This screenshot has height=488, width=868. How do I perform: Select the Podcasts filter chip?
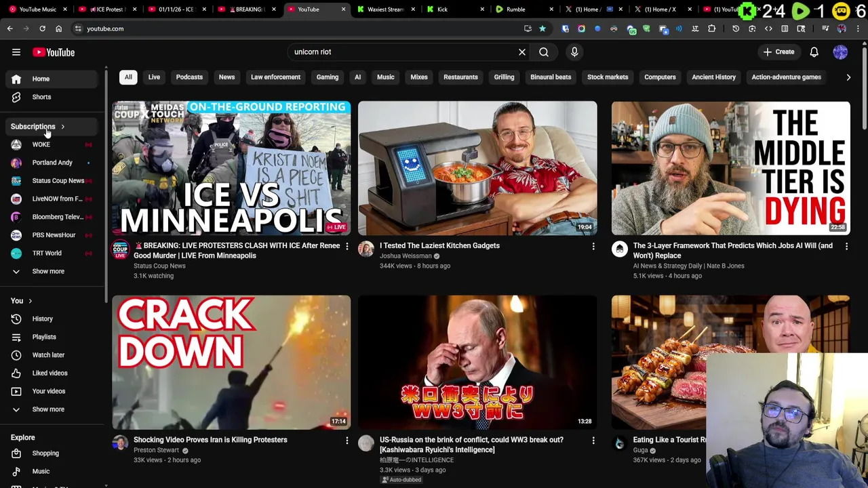(189, 77)
